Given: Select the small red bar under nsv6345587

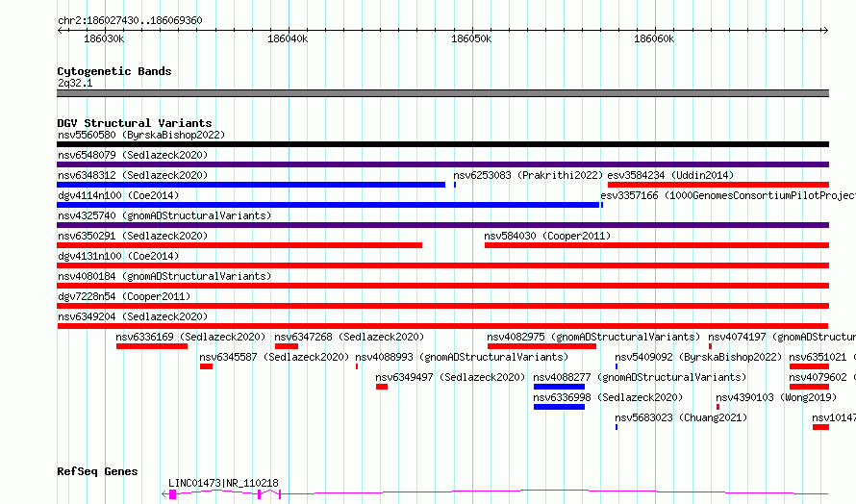Looking at the screenshot, I should 206,367.
